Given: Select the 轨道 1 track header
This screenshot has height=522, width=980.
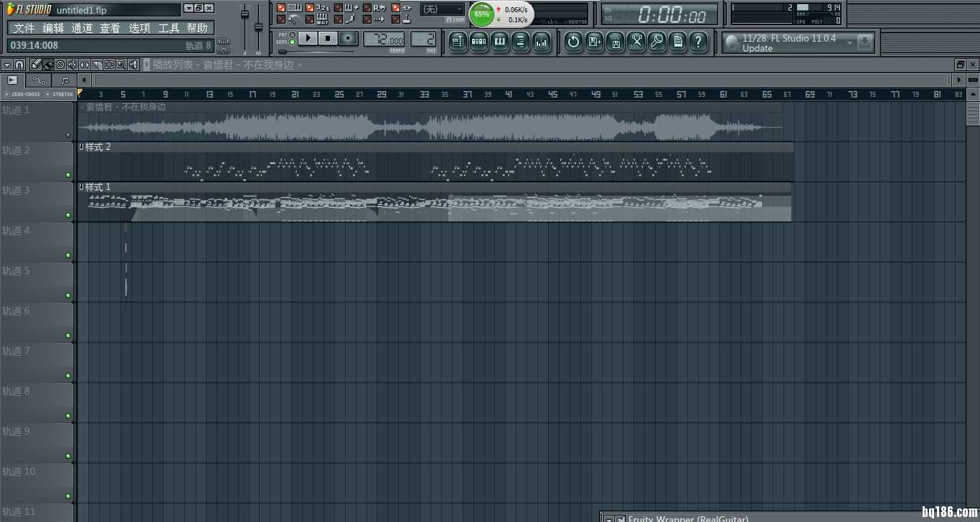Looking at the screenshot, I should click(x=37, y=120).
